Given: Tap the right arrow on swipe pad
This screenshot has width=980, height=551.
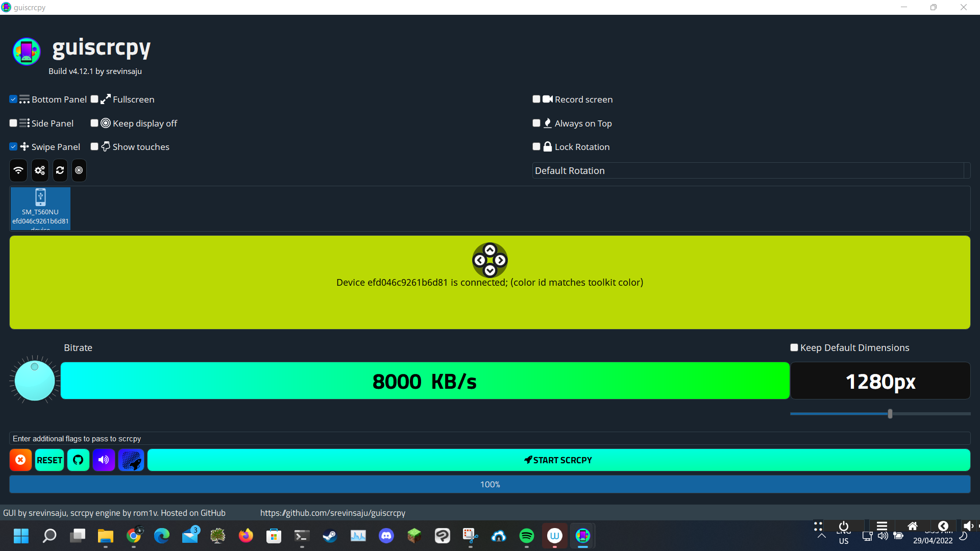Looking at the screenshot, I should tap(501, 260).
